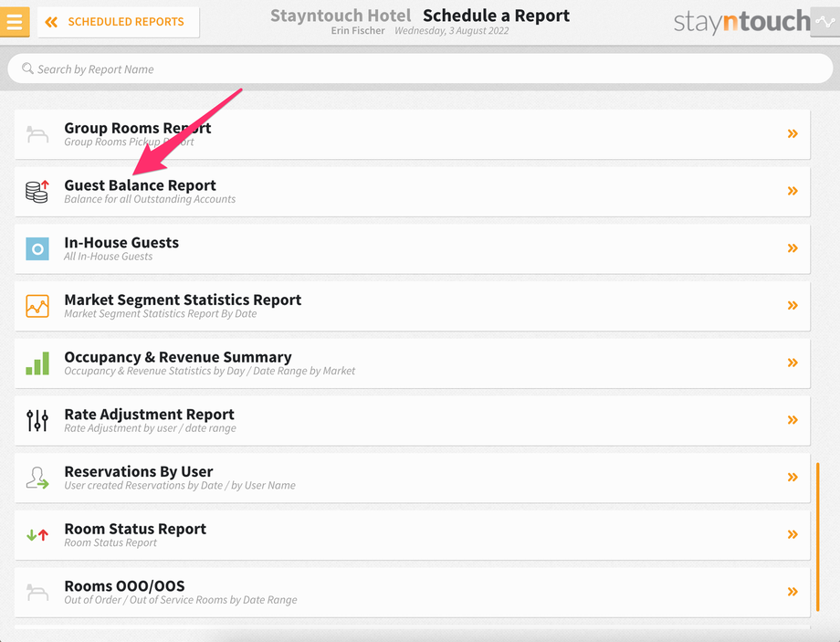Click the orange vertical scrollbar
Image resolution: width=840 pixels, height=642 pixels.
coord(817,537)
